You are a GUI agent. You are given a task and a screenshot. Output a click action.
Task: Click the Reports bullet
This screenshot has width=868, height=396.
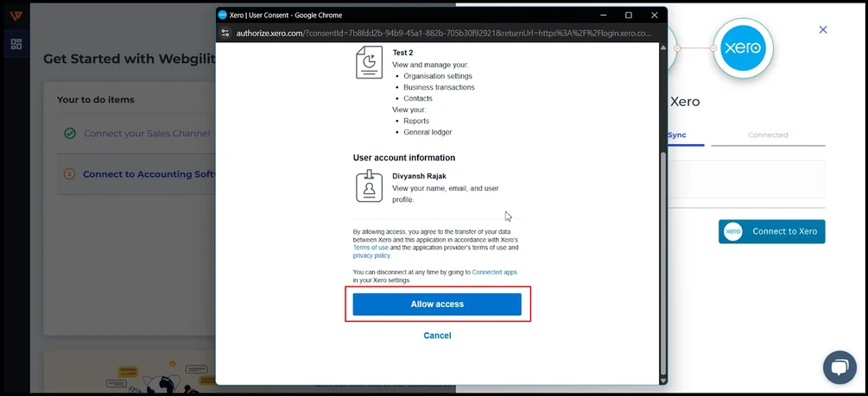click(x=416, y=121)
